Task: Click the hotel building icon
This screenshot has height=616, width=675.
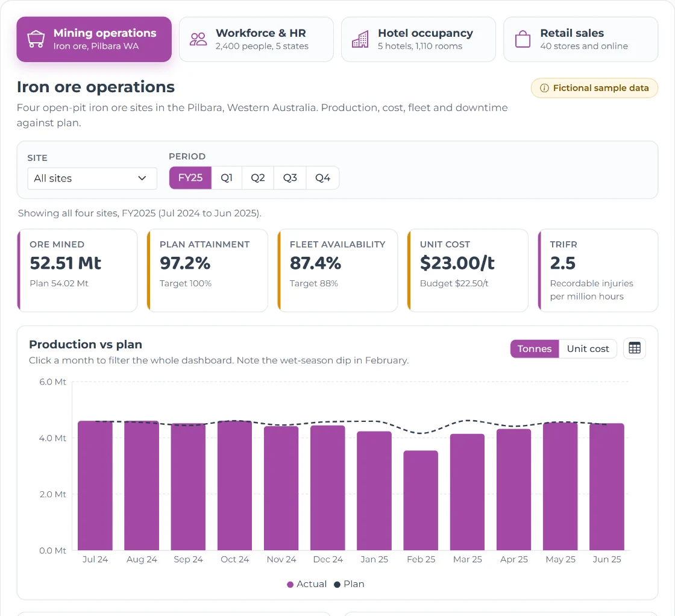Action: point(360,39)
